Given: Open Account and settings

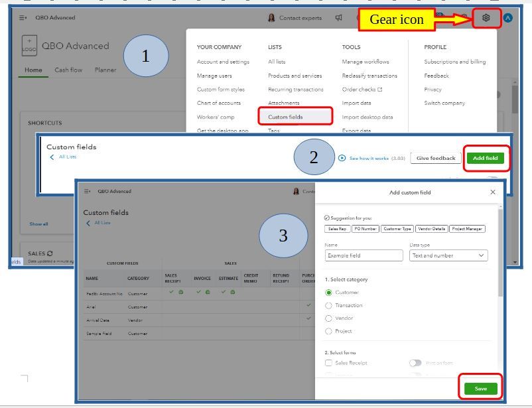Looking at the screenshot, I should [223, 62].
